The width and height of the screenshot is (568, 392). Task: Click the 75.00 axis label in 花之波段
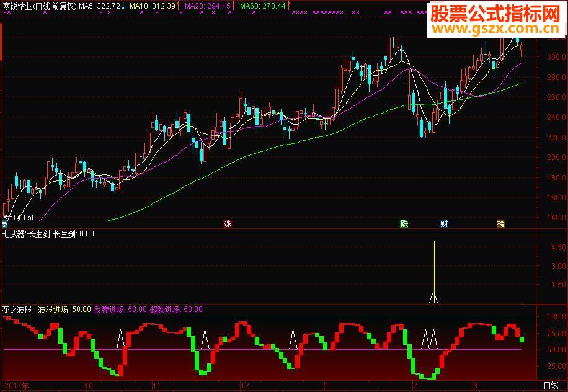(x=557, y=333)
